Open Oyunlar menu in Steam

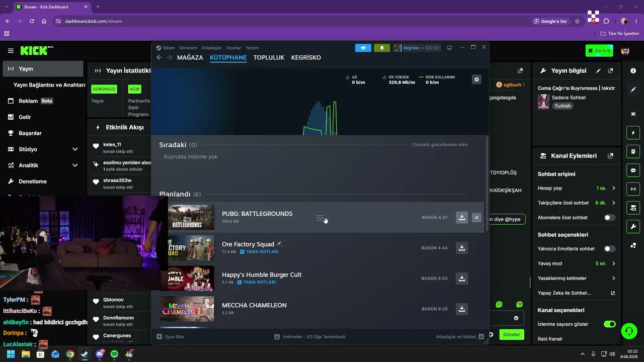(x=233, y=48)
